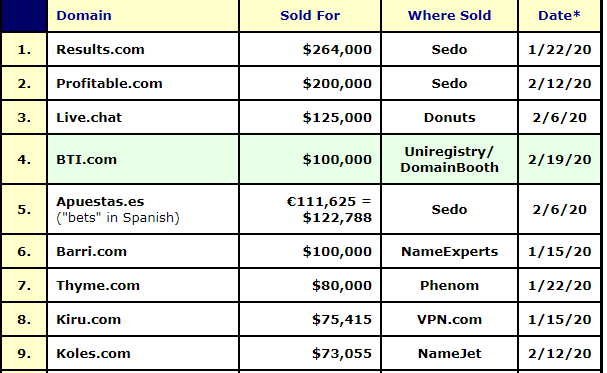Select the Uniregistry/DomainBooth venue cell

[449, 159]
